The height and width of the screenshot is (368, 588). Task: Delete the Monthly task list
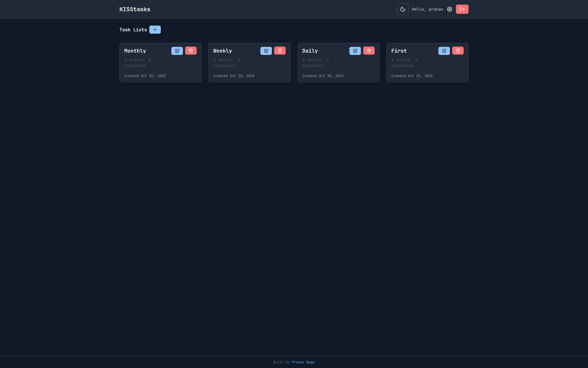pos(191,51)
